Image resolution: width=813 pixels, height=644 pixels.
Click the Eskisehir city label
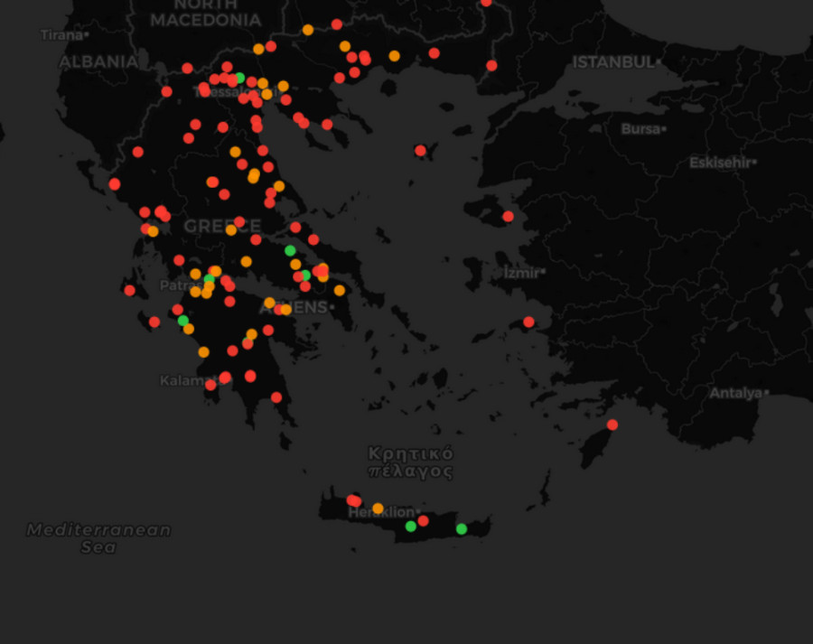[720, 163]
